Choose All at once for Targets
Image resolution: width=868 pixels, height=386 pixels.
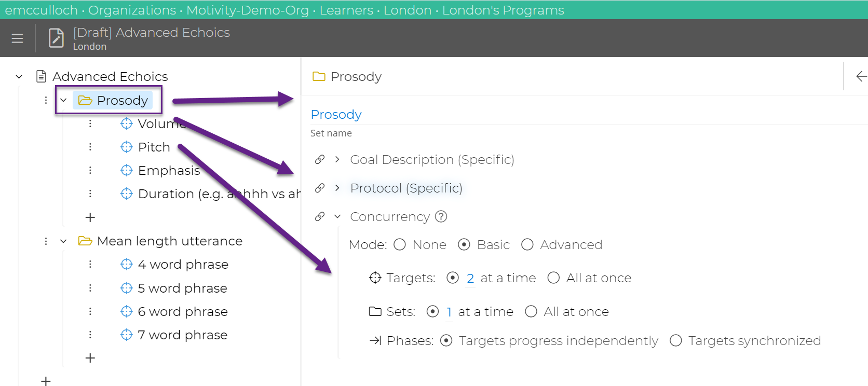pos(553,278)
